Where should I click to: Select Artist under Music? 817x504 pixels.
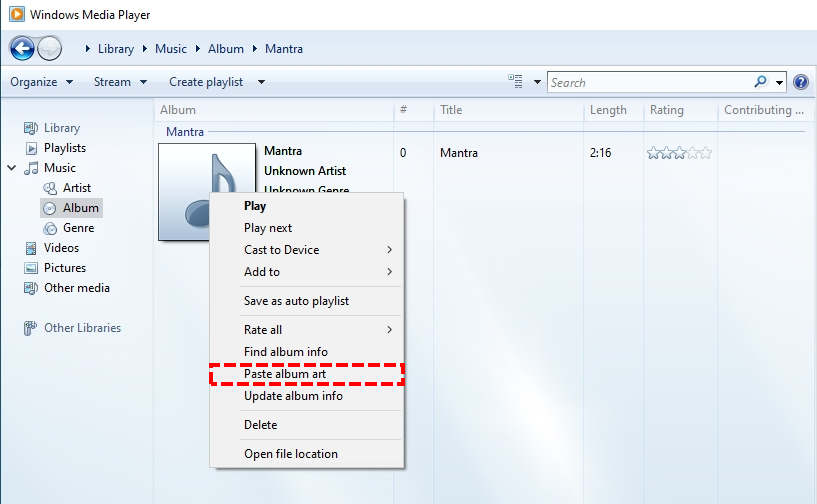click(x=77, y=188)
